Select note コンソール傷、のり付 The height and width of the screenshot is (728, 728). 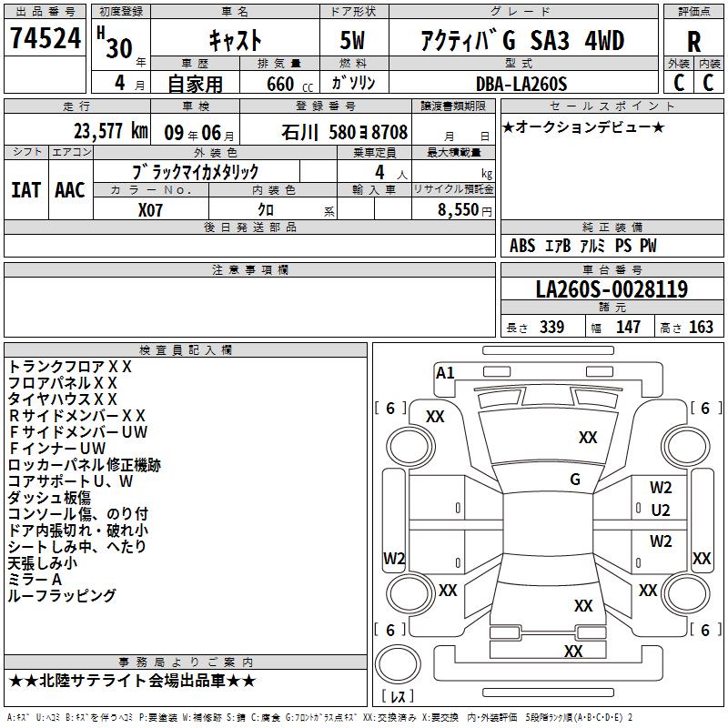tap(77, 513)
